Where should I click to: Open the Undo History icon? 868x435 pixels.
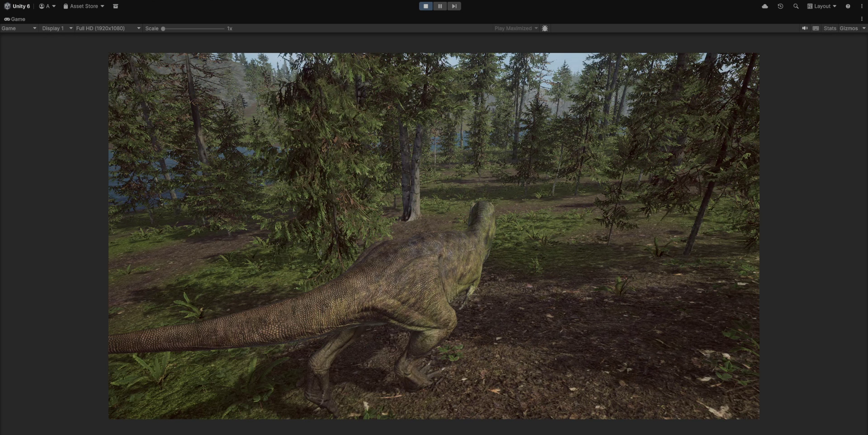pyautogui.click(x=780, y=6)
